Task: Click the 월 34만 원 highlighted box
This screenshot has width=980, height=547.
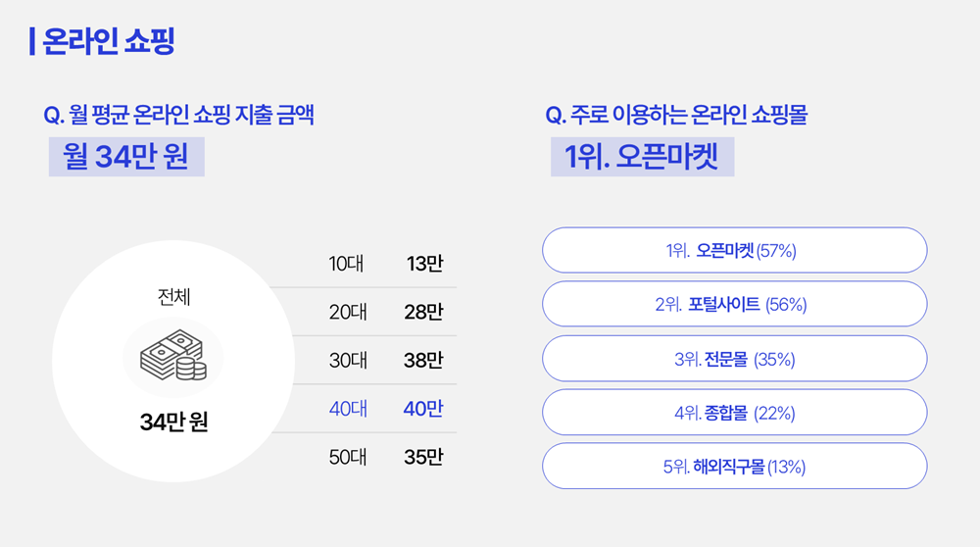Action: pyautogui.click(x=126, y=156)
